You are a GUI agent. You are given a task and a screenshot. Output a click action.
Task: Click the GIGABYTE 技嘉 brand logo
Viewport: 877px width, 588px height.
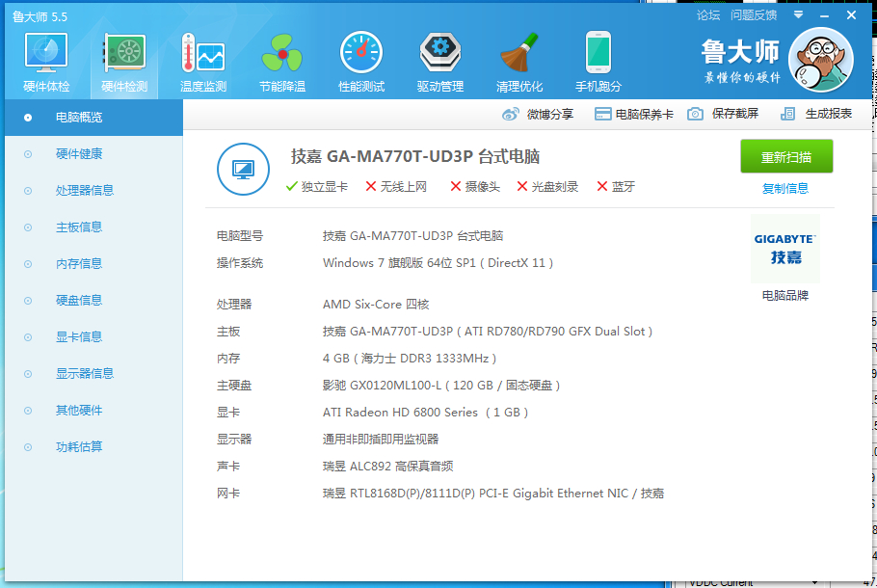click(x=785, y=249)
